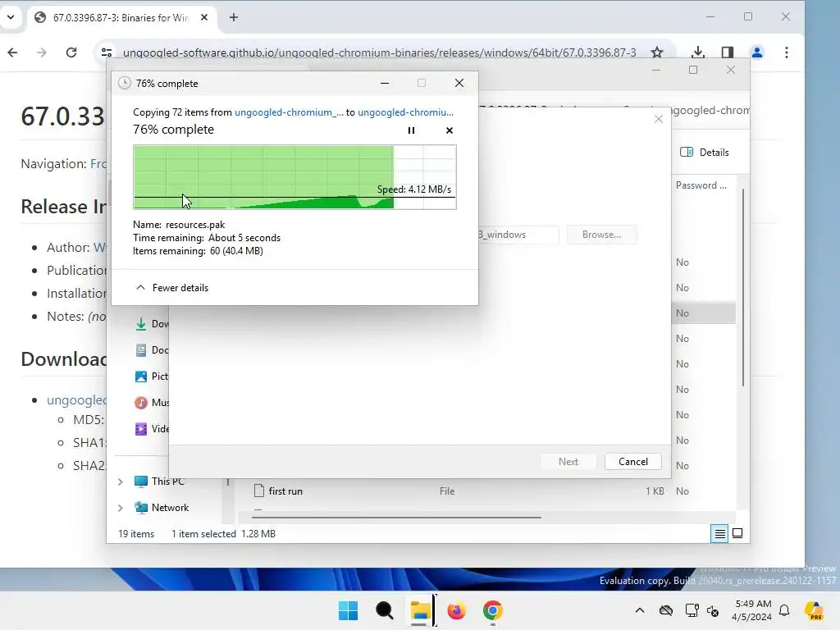The image size is (840, 630).
Task: Click the copy speed progress graph
Action: (x=294, y=177)
